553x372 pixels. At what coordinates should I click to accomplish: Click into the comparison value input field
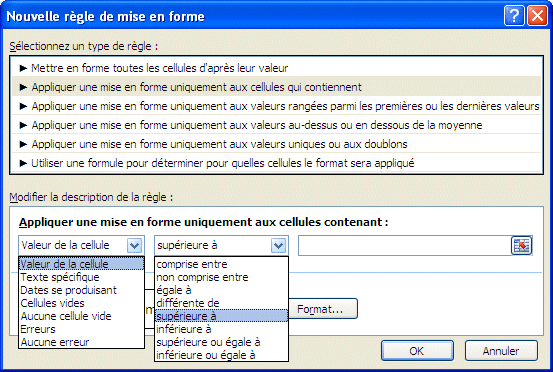click(404, 245)
